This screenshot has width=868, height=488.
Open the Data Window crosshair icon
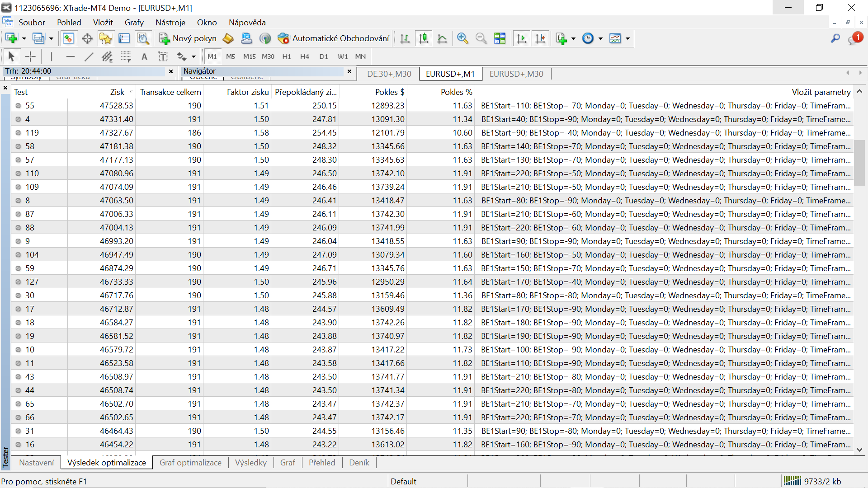click(x=87, y=38)
